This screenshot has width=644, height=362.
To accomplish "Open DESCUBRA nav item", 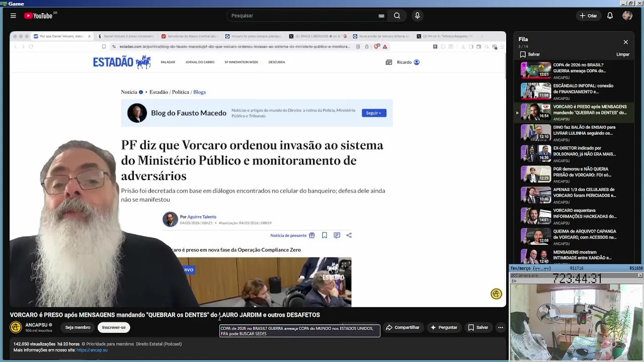I will (x=277, y=62).
